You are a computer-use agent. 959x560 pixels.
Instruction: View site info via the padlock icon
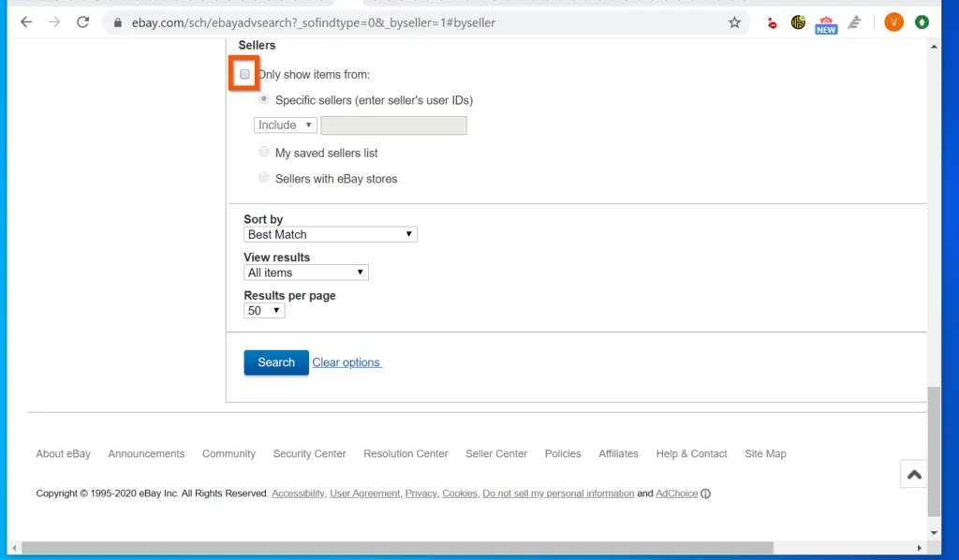point(118,22)
